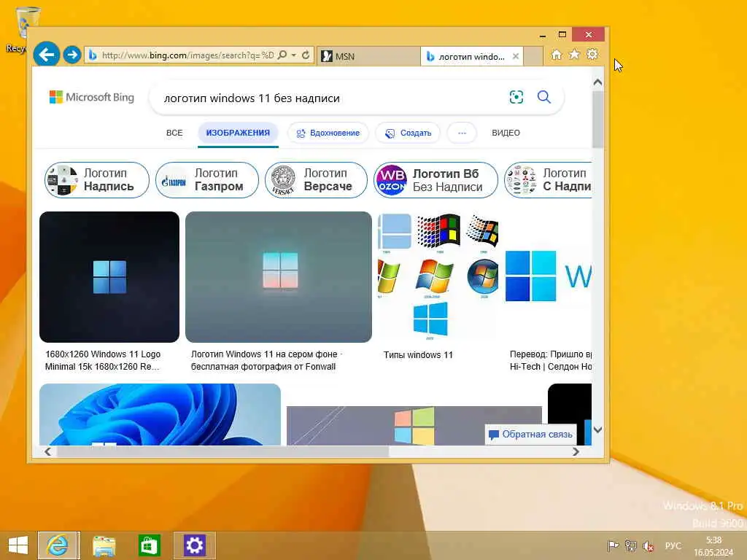Open the Вдохновение pill button
The height and width of the screenshot is (560, 747).
tap(328, 133)
